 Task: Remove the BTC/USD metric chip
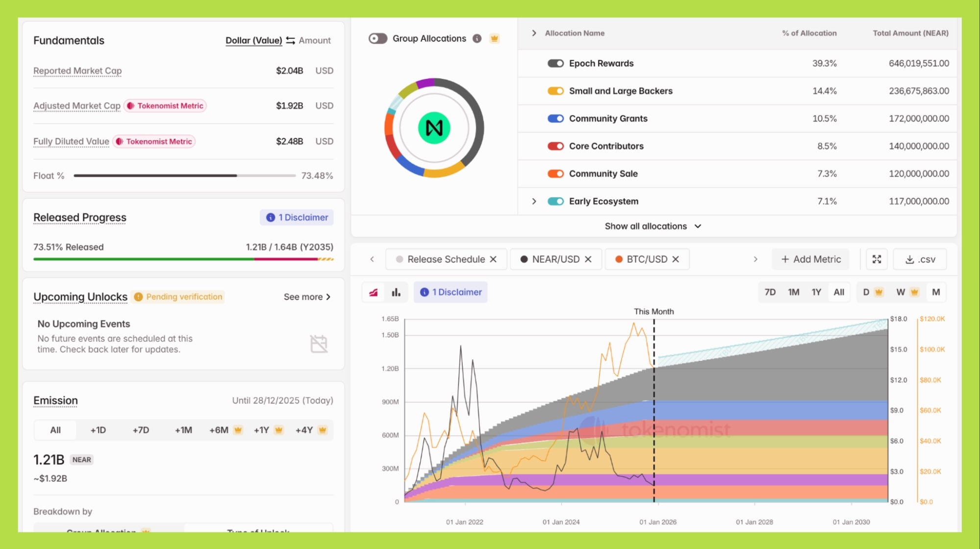(677, 259)
